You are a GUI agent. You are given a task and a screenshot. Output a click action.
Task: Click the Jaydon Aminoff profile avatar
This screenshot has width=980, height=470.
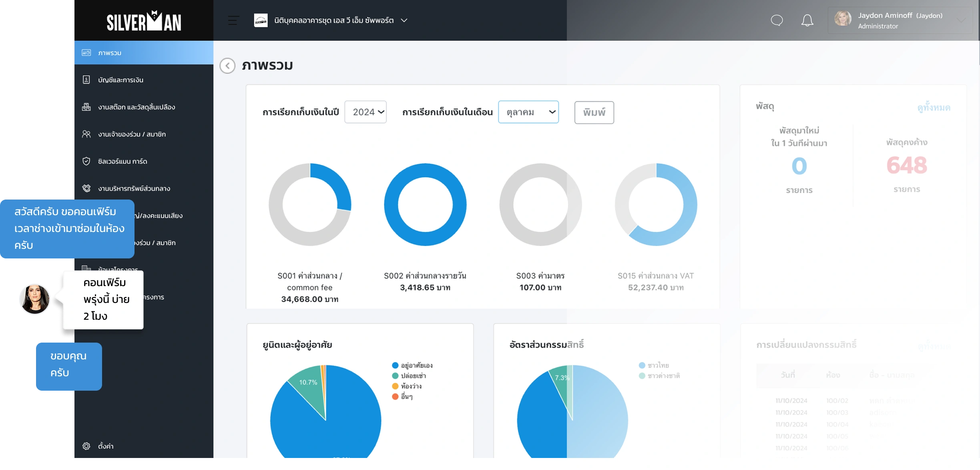pos(843,19)
